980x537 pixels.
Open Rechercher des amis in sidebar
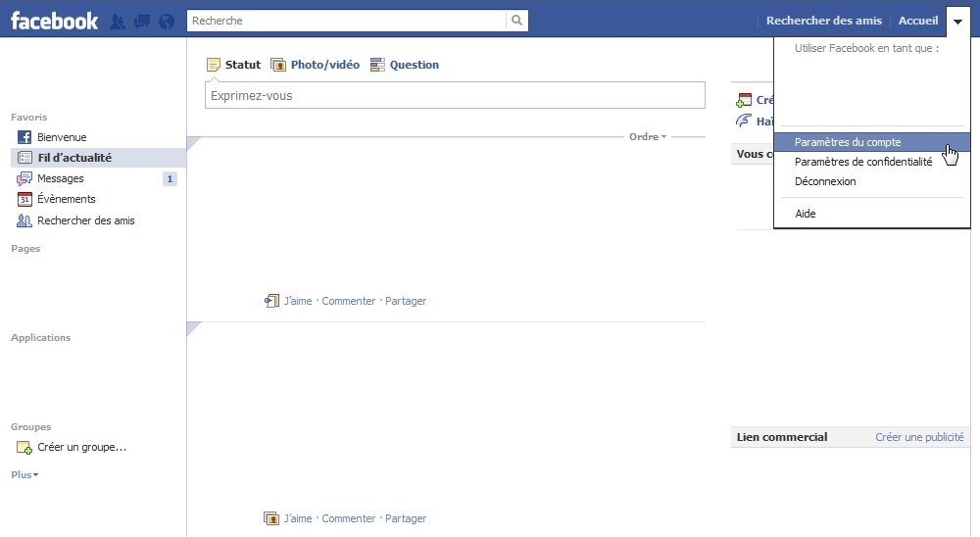pyautogui.click(x=86, y=220)
